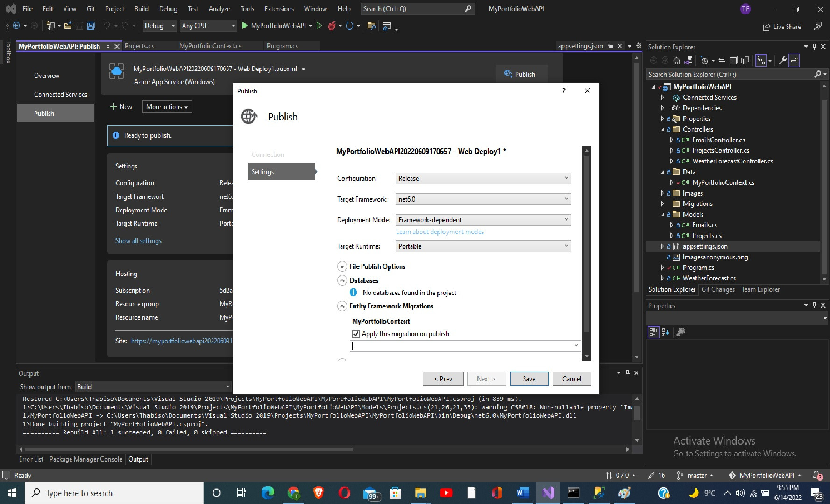Click the Open File folder icon
Viewport: 830px width, 504px height.
point(68,26)
